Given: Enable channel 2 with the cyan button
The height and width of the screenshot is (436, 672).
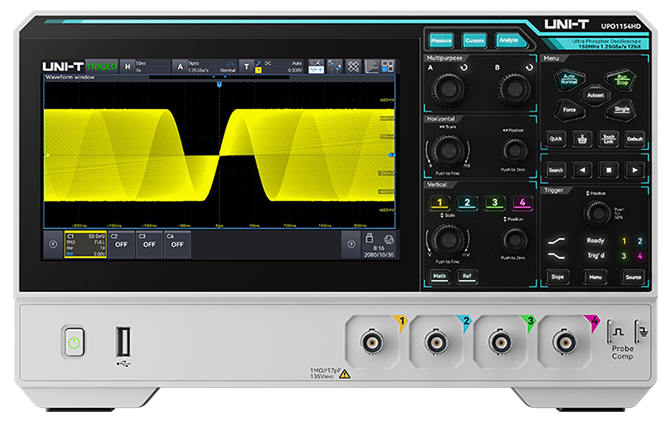Looking at the screenshot, I should [466, 204].
